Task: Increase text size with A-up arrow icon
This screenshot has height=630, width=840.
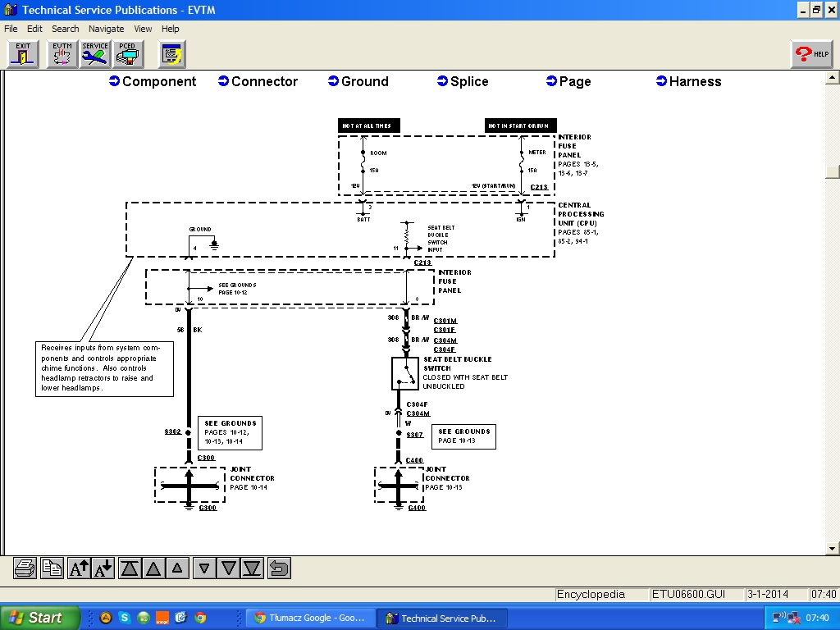Action: coord(79,568)
